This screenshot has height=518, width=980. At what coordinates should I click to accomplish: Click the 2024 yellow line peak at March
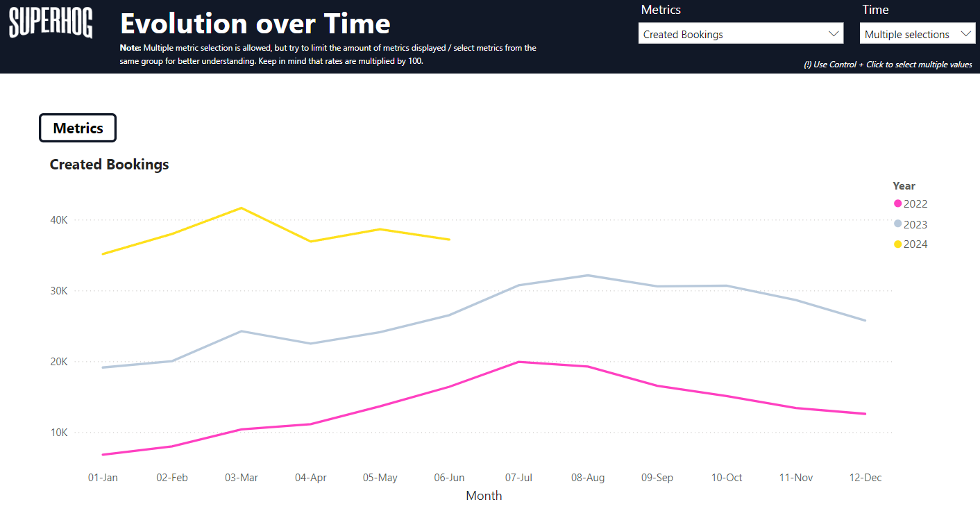click(x=241, y=208)
